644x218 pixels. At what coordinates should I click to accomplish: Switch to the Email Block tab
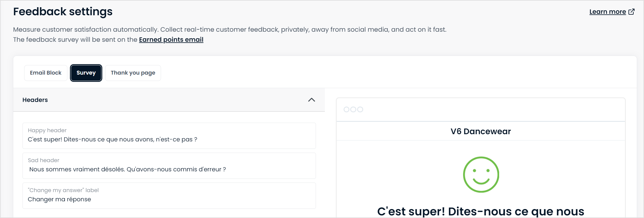[46, 73]
